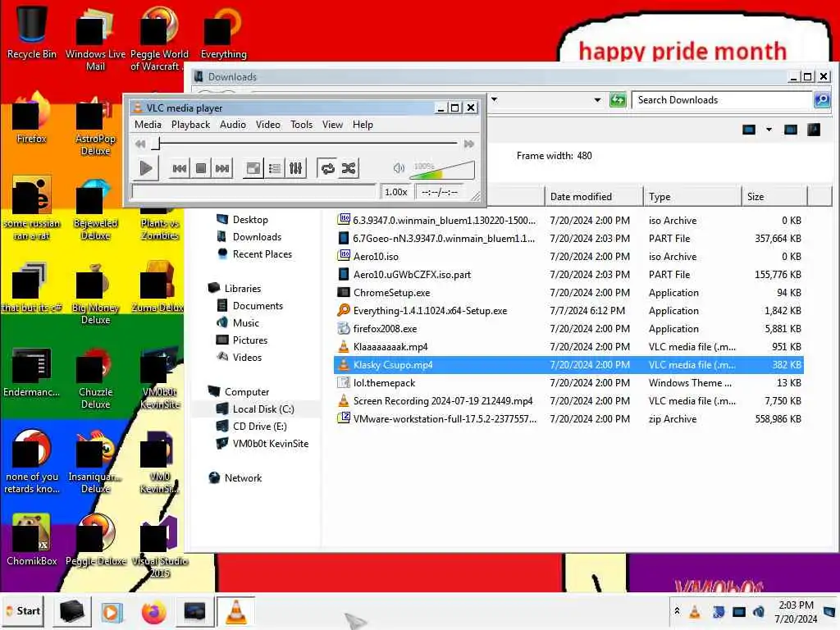Click the Search Downloads field

[x=721, y=100]
